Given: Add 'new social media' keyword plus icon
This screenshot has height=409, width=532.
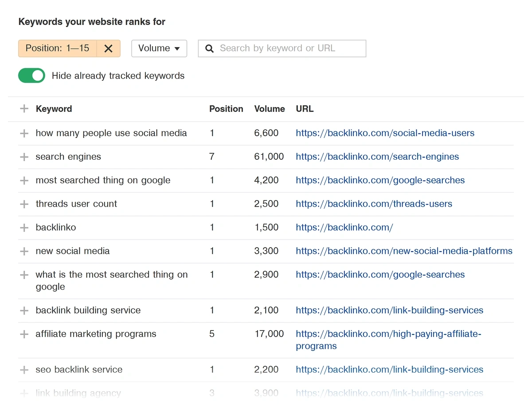Looking at the screenshot, I should 24,251.
